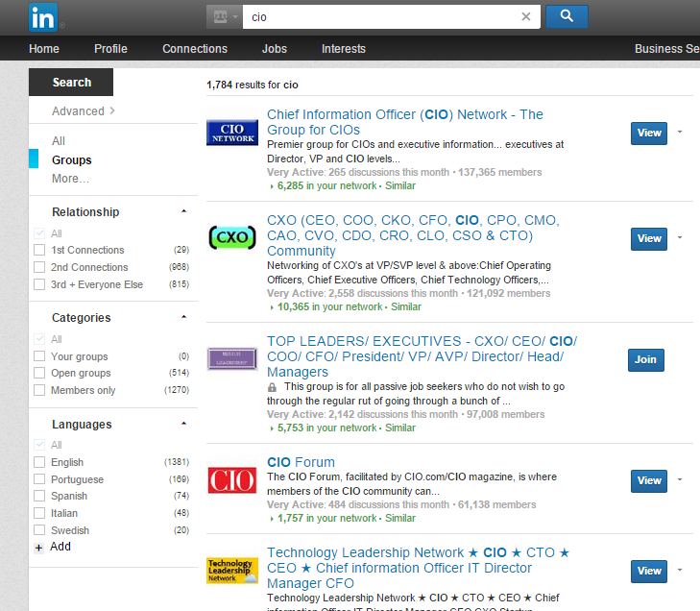This screenshot has width=700, height=611.
Task: Select the Groups search filter
Action: pyautogui.click(x=71, y=159)
